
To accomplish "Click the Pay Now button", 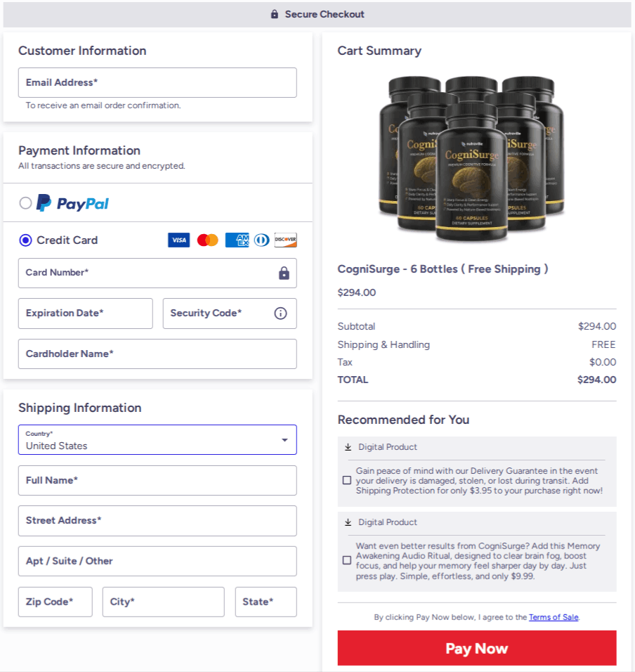I will (477, 647).
